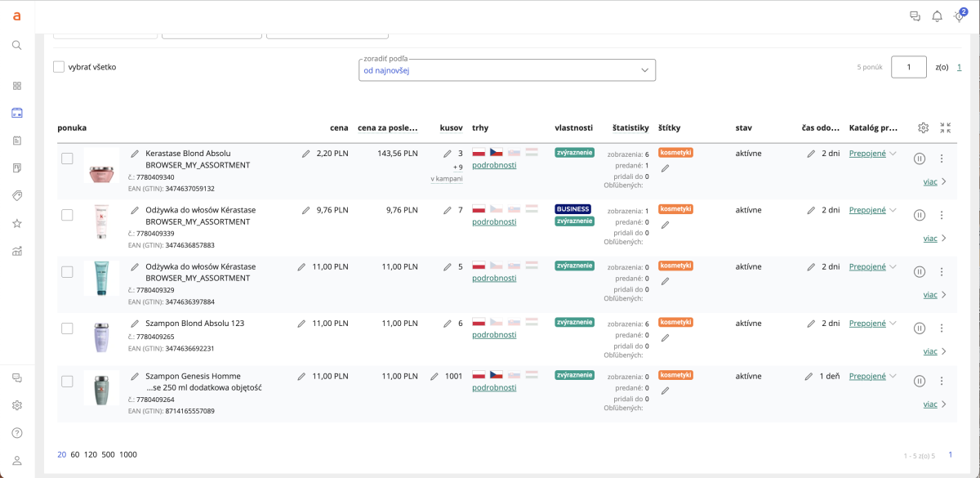Open total pages link next to z(o)
Image resolution: width=980 pixels, height=478 pixels.
point(960,67)
